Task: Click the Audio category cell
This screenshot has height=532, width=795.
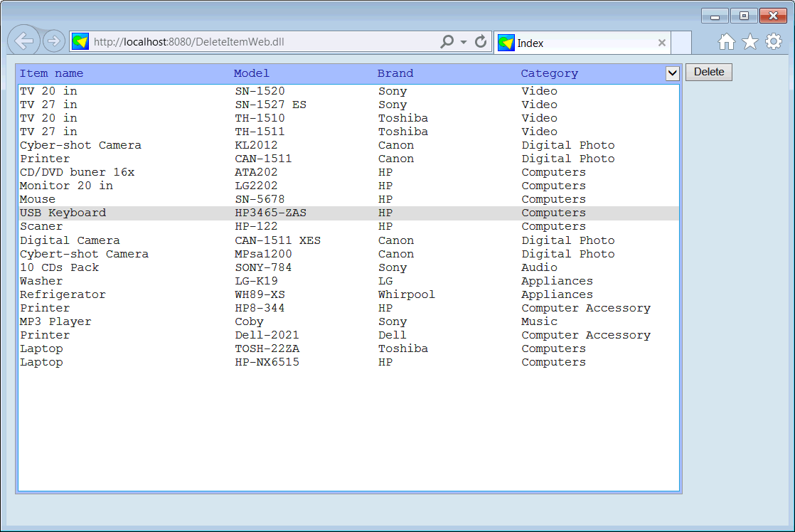Action: point(539,267)
